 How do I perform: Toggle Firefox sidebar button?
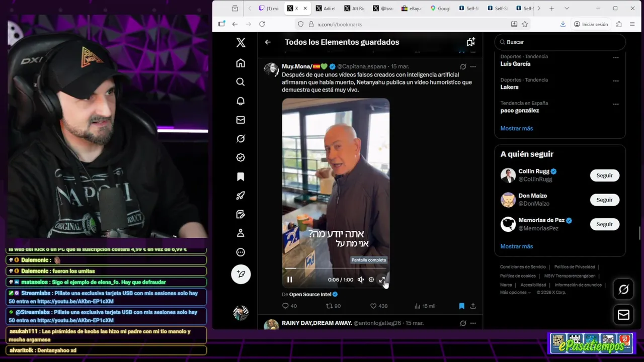coord(222,24)
